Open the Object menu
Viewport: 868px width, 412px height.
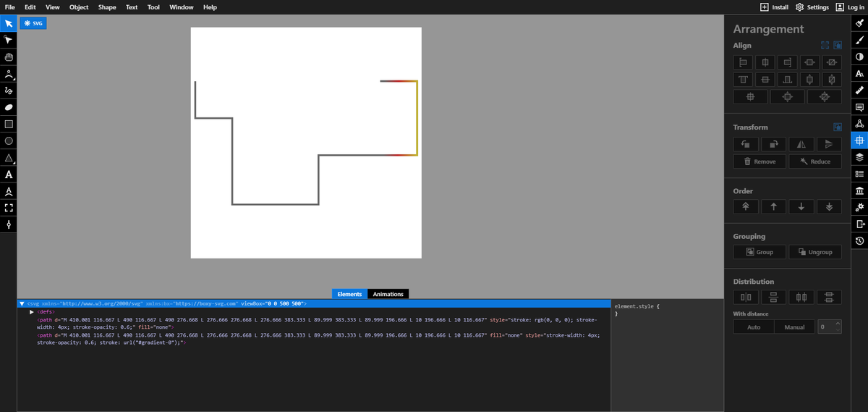(79, 7)
